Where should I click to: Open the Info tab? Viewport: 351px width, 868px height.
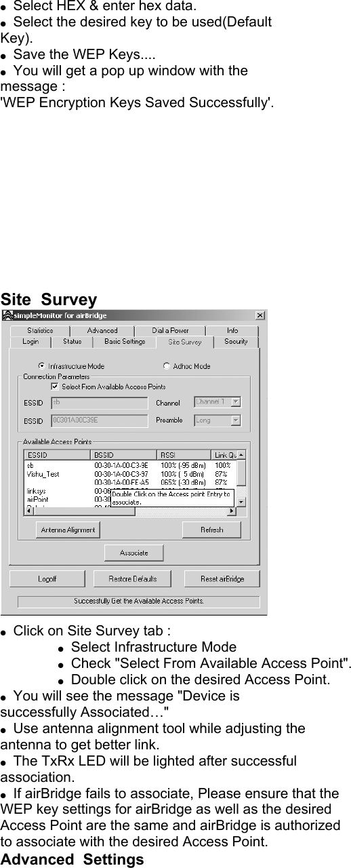pyautogui.click(x=232, y=330)
